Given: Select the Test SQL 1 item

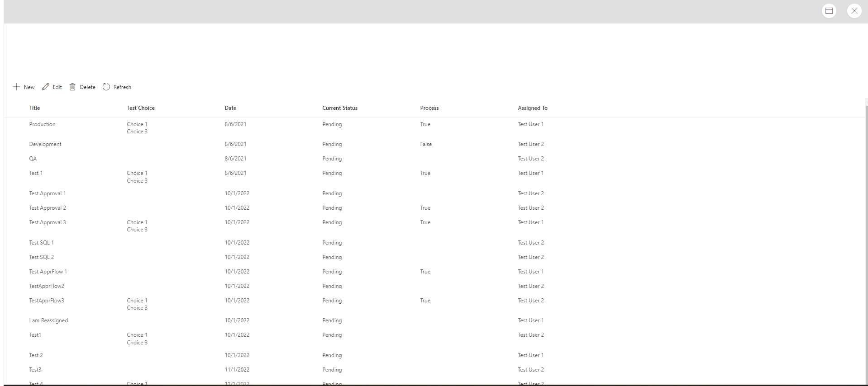Looking at the screenshot, I should (41, 243).
